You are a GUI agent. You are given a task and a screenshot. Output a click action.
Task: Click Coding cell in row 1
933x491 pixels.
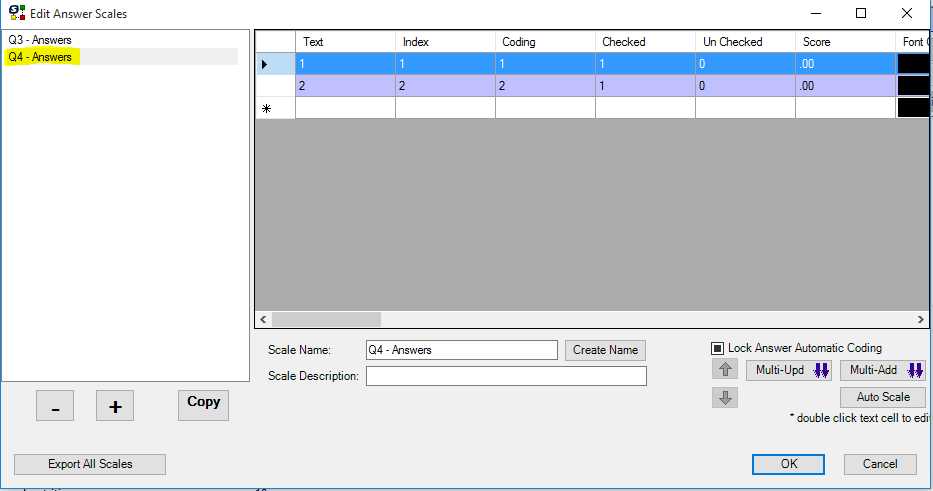(x=545, y=64)
